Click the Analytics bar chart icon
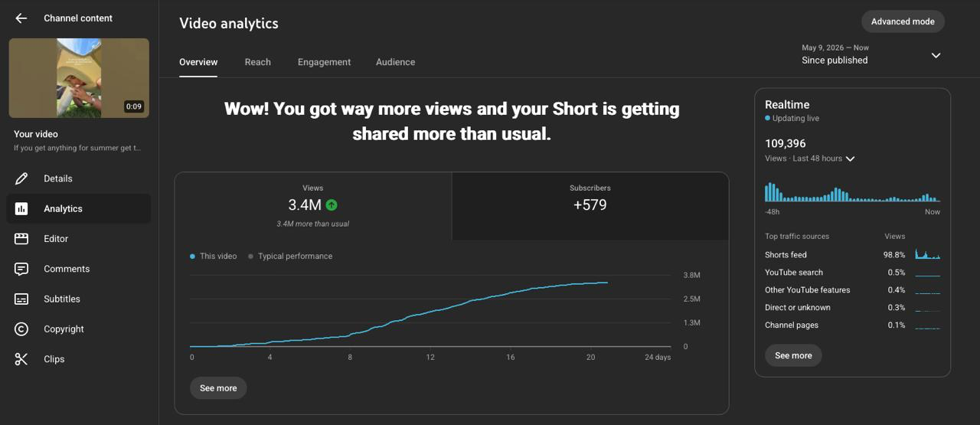 click(21, 208)
